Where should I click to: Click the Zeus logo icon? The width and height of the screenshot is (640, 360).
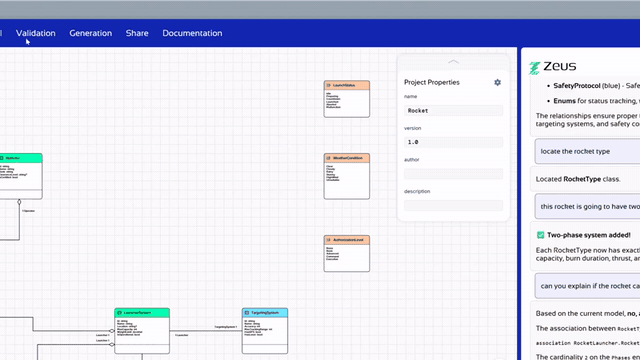tap(534, 68)
